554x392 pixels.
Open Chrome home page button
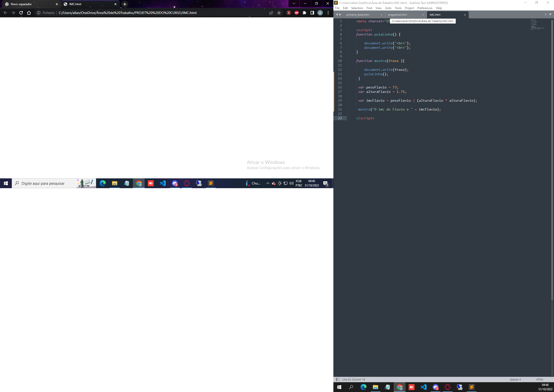point(29,13)
